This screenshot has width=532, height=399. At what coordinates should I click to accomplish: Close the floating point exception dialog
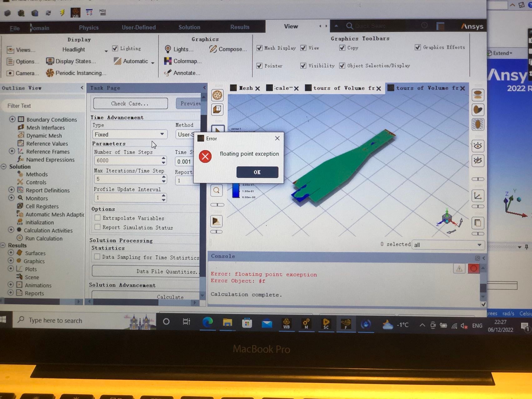coord(277,138)
